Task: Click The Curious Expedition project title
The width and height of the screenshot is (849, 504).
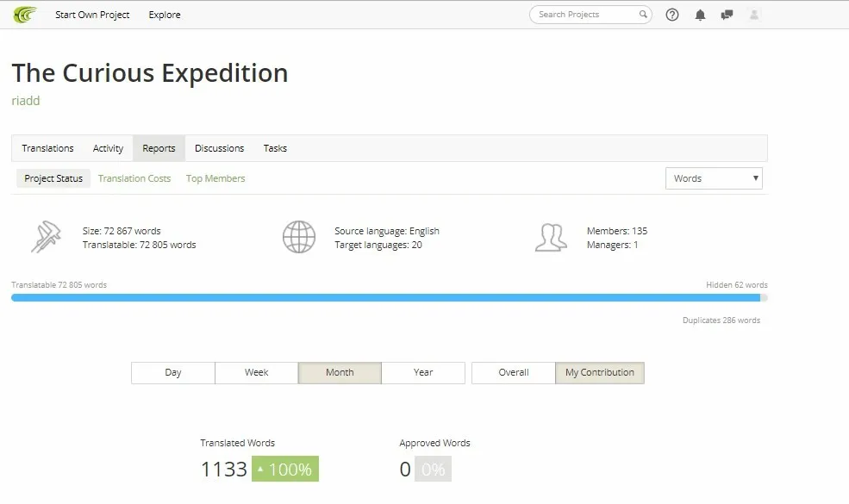Action: pos(149,72)
